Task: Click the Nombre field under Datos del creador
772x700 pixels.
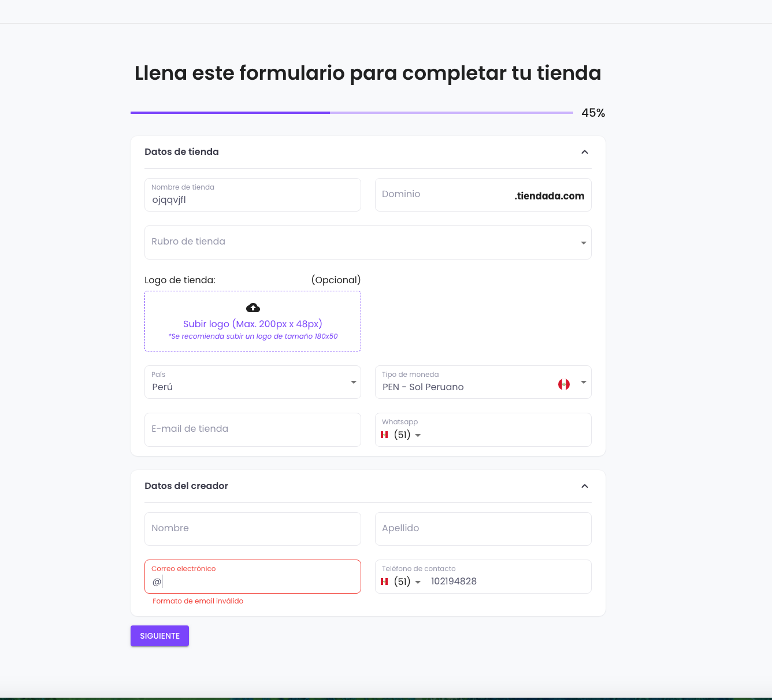Action: pyautogui.click(x=253, y=528)
